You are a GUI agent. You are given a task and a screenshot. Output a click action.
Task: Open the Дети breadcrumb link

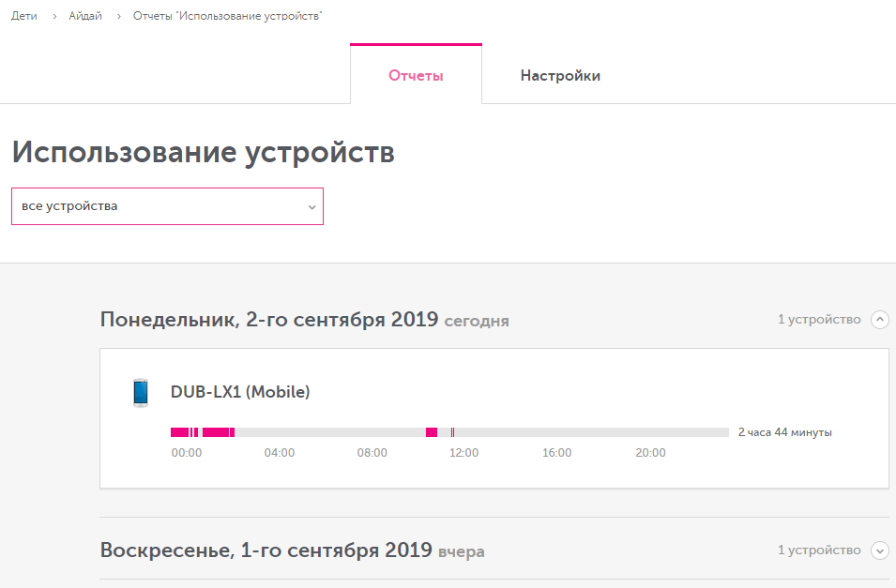(x=23, y=16)
